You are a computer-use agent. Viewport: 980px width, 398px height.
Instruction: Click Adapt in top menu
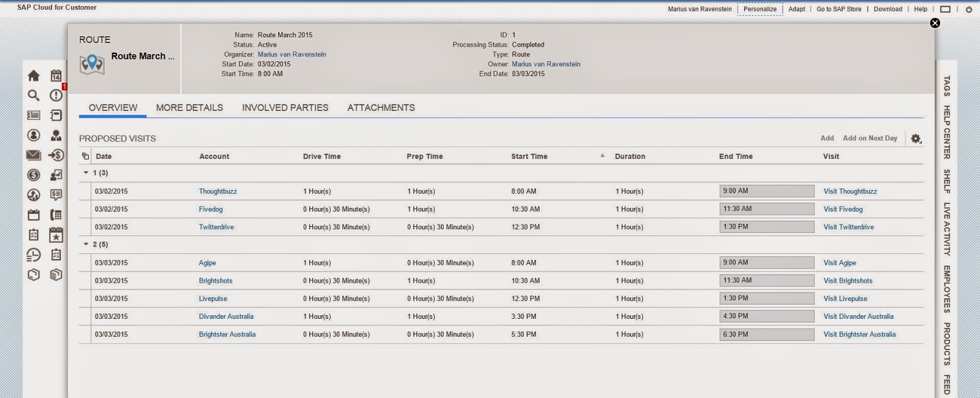(x=797, y=9)
